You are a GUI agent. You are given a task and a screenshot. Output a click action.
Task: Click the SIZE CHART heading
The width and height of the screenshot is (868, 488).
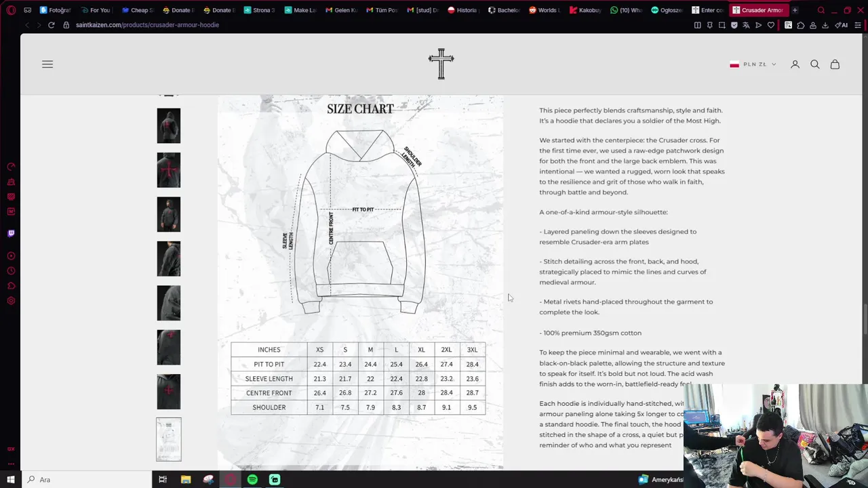[x=360, y=108]
